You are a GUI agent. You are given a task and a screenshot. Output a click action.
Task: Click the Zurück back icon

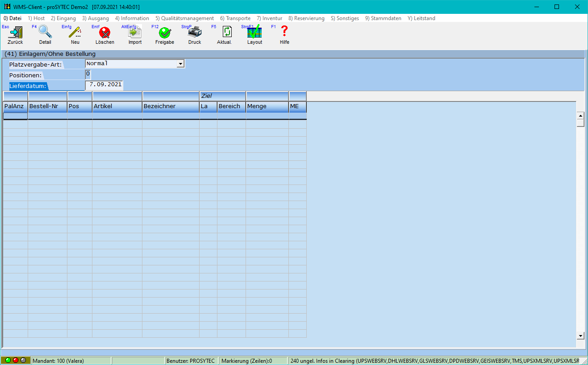(15, 33)
